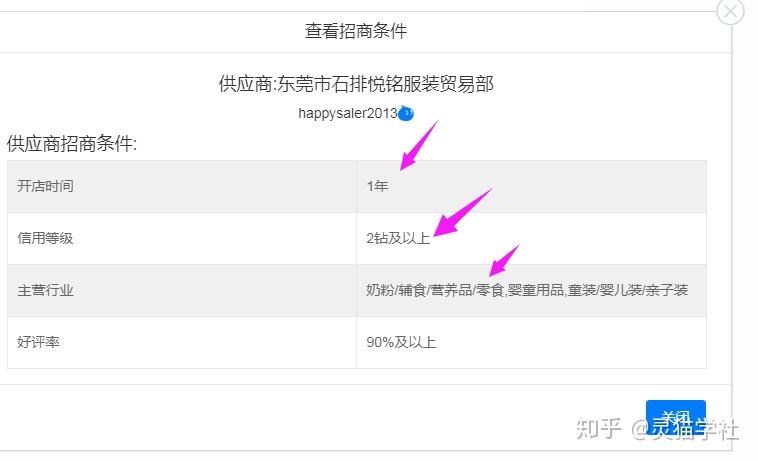Click the magenta arrow pointing at 2钻及以上
Screen dimensions: 758x461
462,212
